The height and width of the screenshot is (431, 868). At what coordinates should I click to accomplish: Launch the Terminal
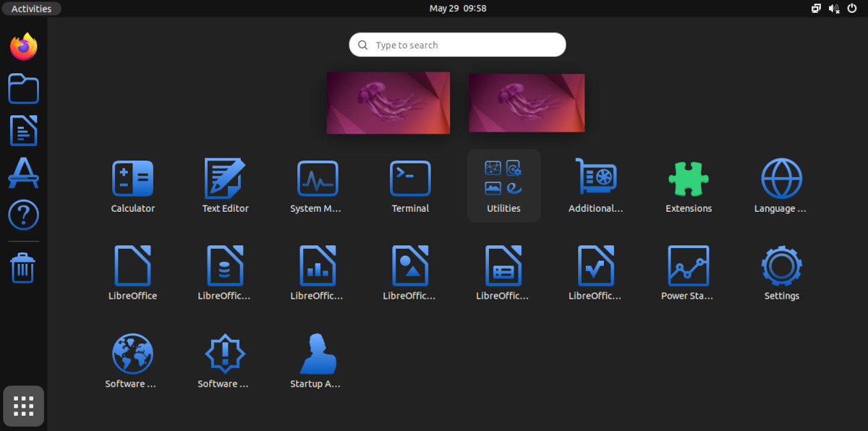(410, 178)
